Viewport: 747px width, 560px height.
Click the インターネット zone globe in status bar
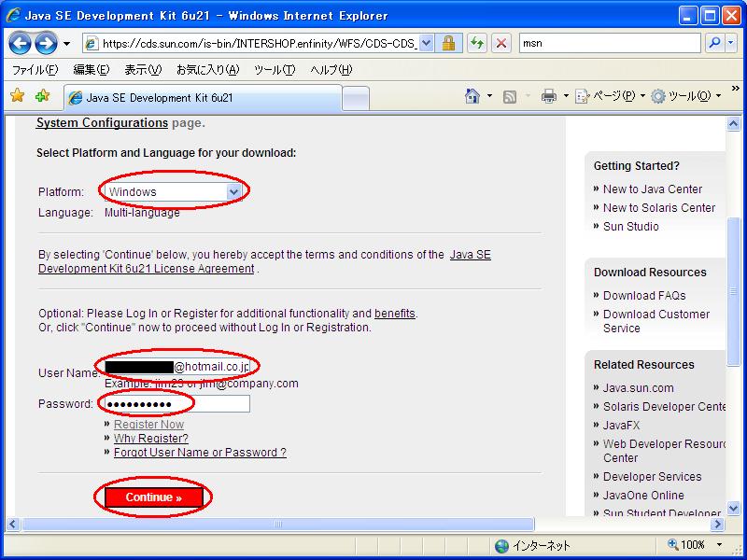tap(501, 546)
